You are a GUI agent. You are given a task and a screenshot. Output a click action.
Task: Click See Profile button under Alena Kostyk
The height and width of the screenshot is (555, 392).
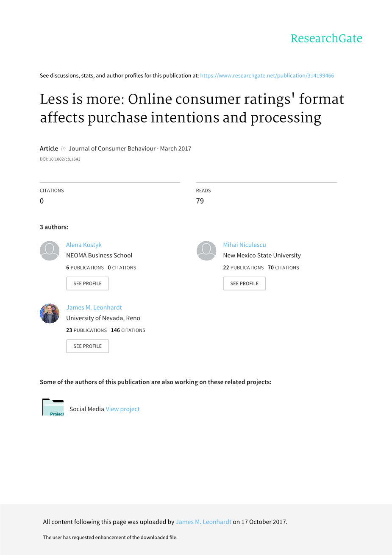click(87, 284)
